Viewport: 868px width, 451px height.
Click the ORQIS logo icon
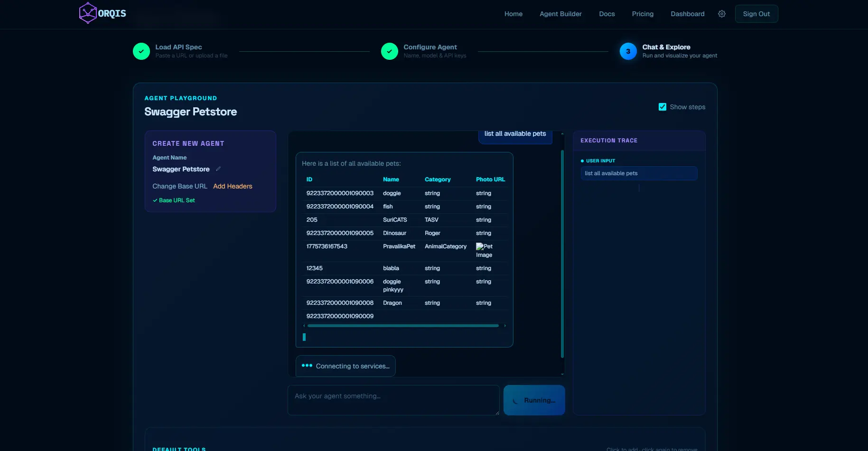(88, 13)
